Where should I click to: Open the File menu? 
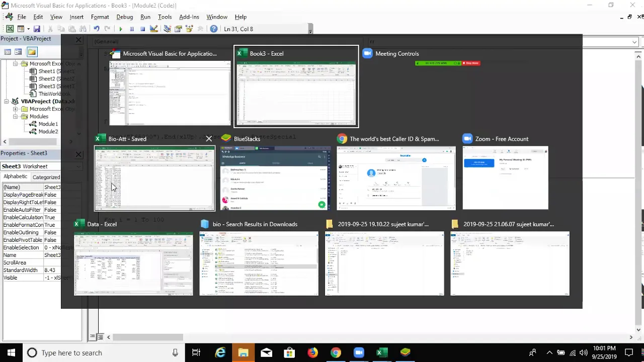pos(22,17)
